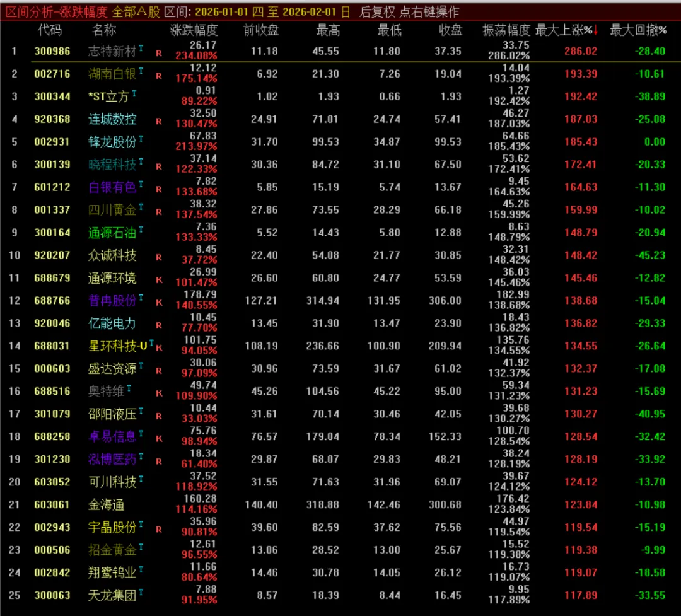
Task: Select stock name 锋龙股份
Action: (x=112, y=142)
